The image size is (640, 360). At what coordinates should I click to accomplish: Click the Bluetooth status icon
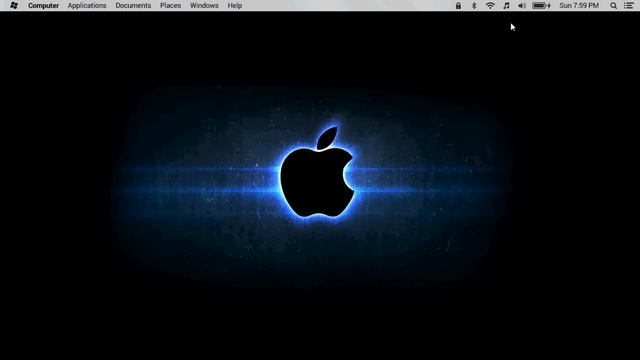pyautogui.click(x=474, y=5)
